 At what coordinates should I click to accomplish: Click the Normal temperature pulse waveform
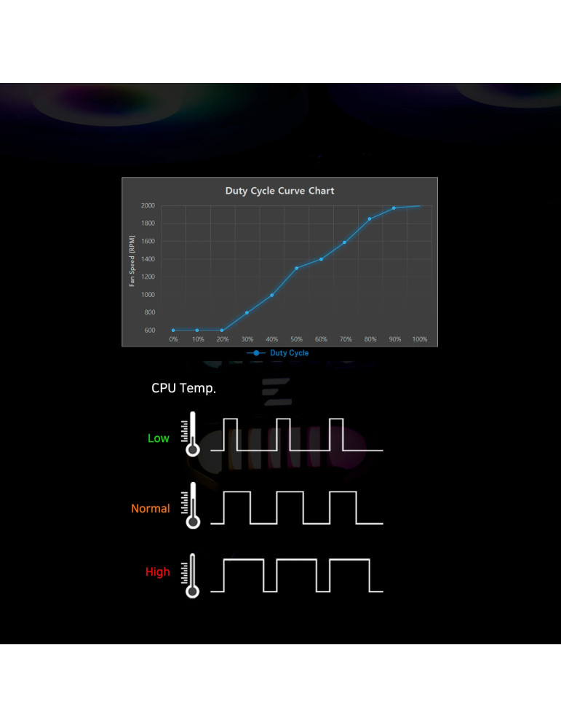point(296,507)
